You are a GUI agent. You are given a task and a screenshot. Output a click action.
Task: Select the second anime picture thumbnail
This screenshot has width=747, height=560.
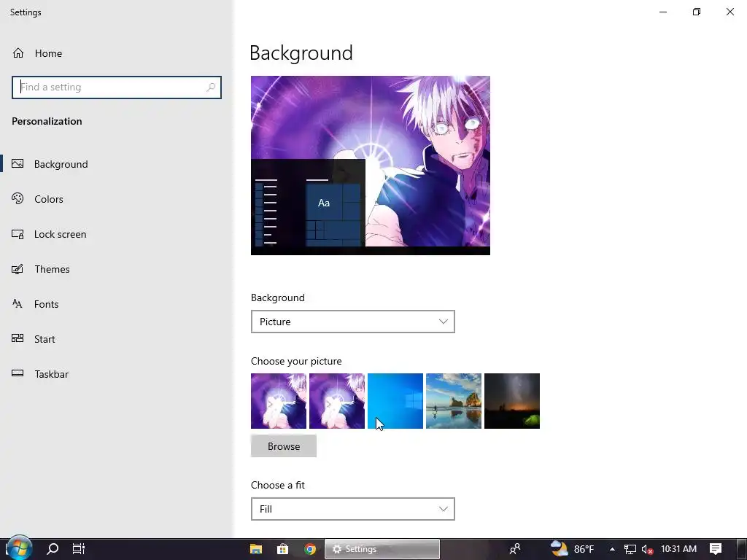pyautogui.click(x=337, y=401)
